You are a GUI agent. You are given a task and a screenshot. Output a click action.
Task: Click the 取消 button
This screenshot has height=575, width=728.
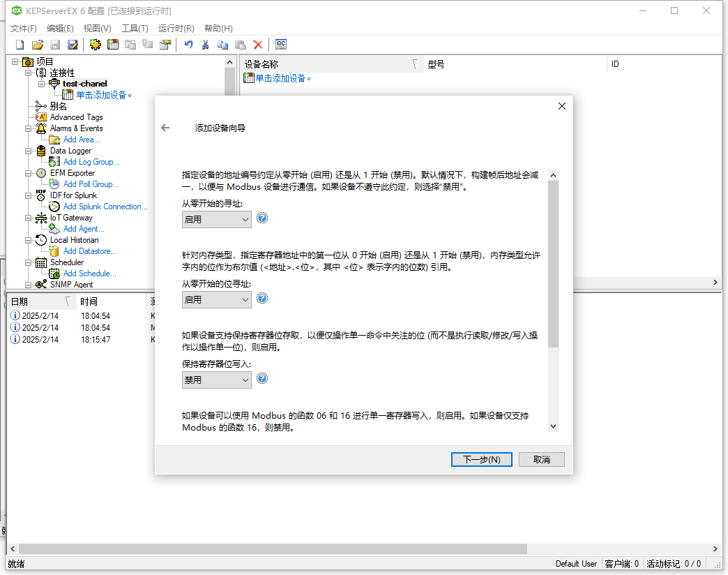point(541,459)
